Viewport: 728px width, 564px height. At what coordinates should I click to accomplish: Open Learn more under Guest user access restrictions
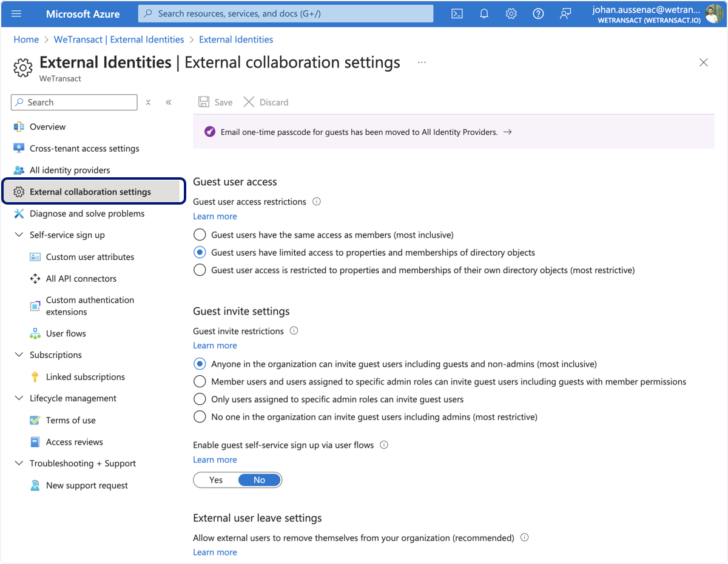tap(215, 216)
